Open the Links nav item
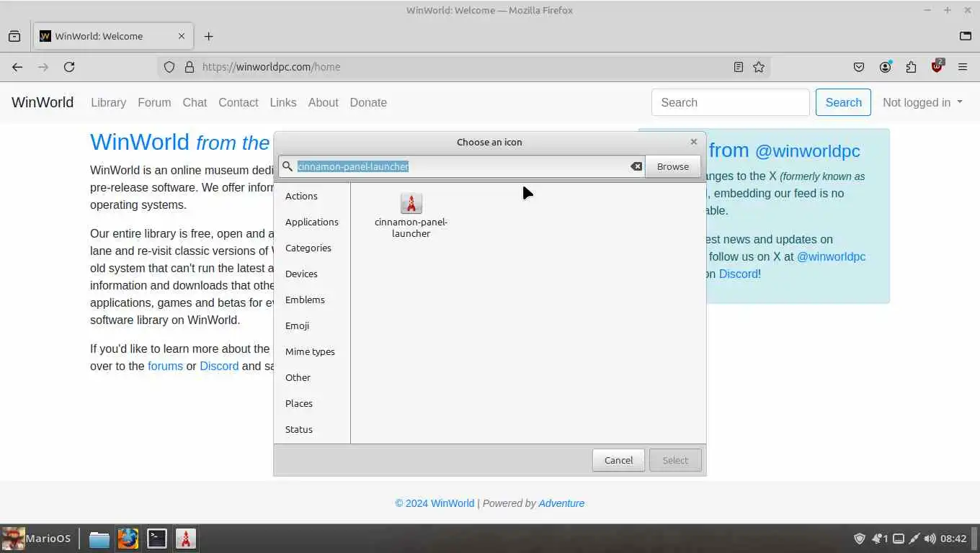980x553 pixels. 283,102
